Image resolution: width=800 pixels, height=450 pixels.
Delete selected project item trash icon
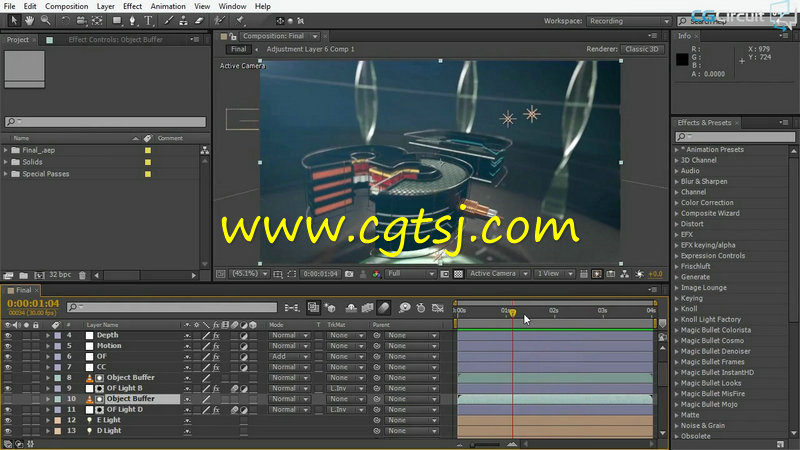[82, 276]
